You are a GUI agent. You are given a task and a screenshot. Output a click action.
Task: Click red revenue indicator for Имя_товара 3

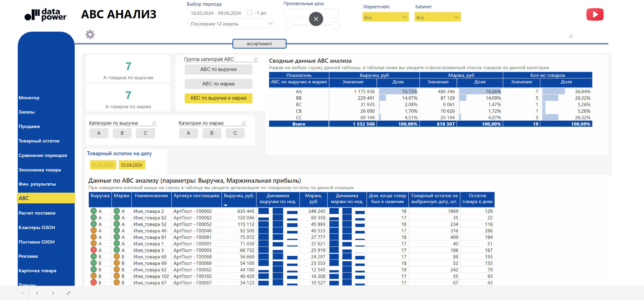click(93, 250)
